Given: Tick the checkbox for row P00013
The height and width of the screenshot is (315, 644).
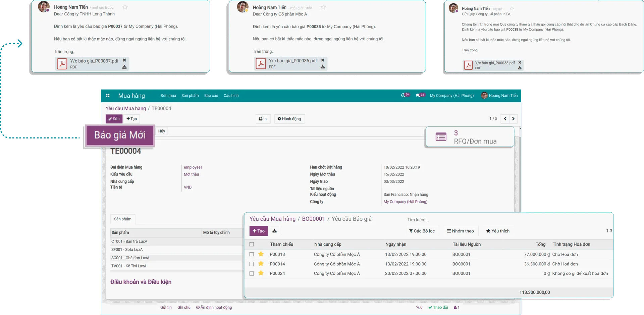Looking at the screenshot, I should (252, 255).
